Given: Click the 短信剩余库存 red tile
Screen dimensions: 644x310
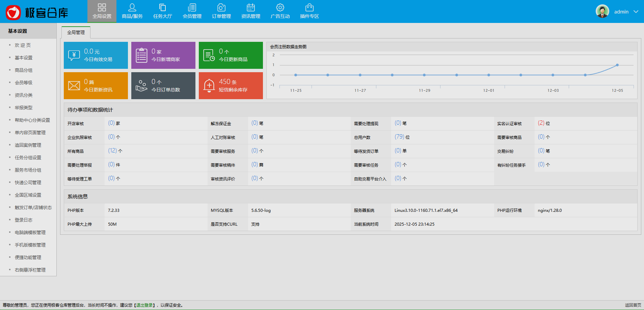Looking at the screenshot, I should pos(231,86).
